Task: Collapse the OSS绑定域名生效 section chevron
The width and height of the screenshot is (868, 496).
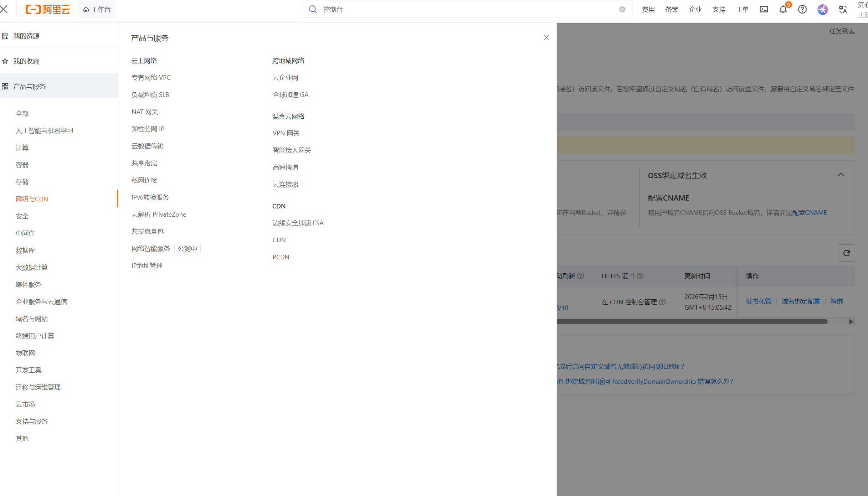Action: tap(841, 175)
